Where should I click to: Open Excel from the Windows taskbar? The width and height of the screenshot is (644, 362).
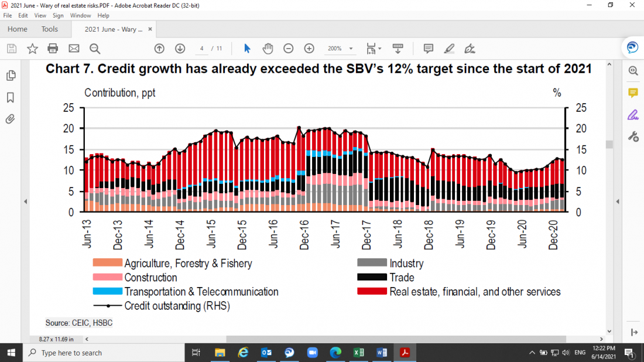point(358,352)
